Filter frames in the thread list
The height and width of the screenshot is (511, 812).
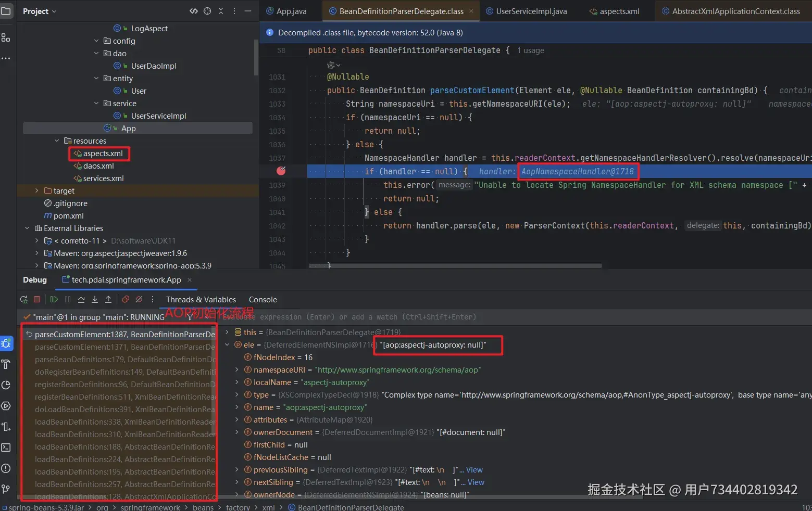[x=190, y=317]
